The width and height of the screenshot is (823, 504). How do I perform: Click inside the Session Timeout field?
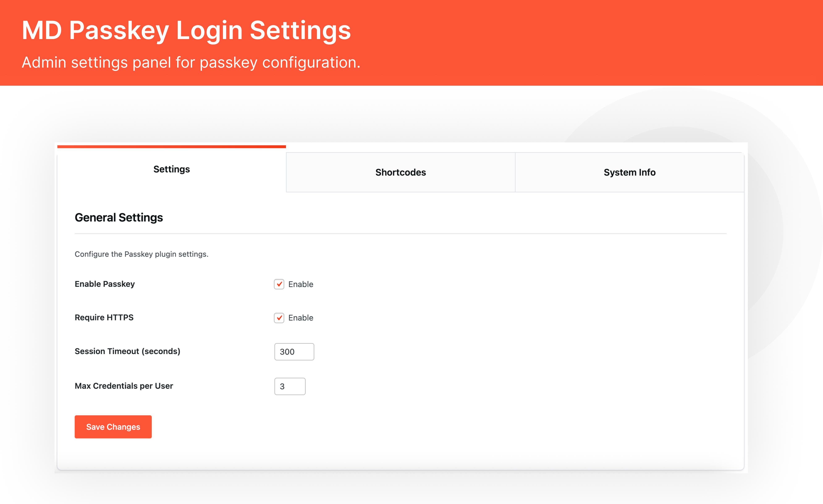294,351
